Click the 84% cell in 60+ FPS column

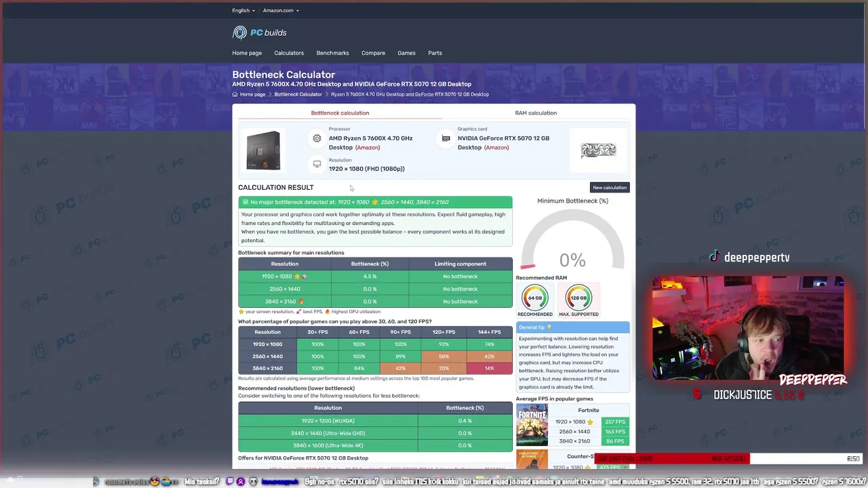pyautogui.click(x=359, y=368)
